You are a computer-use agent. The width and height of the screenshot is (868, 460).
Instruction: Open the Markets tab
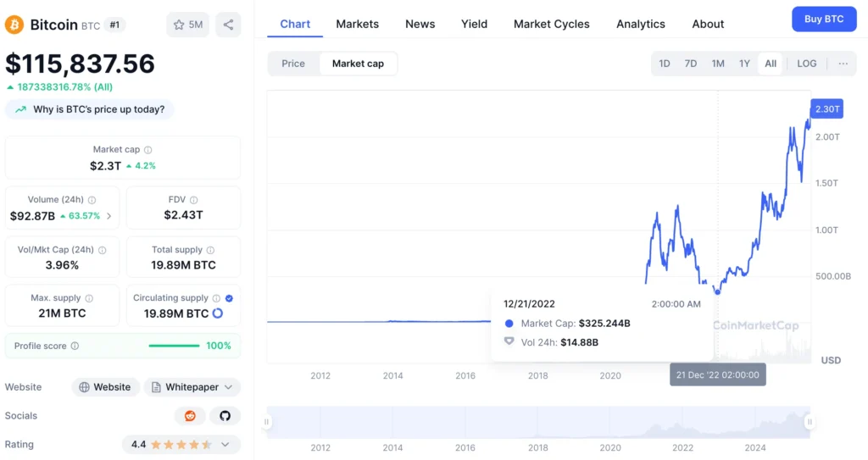(x=357, y=24)
